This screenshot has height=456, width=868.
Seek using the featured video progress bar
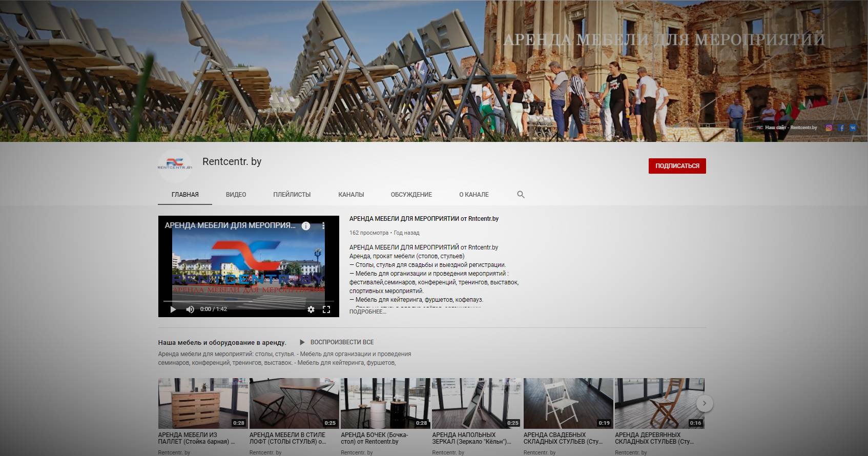coord(249,301)
